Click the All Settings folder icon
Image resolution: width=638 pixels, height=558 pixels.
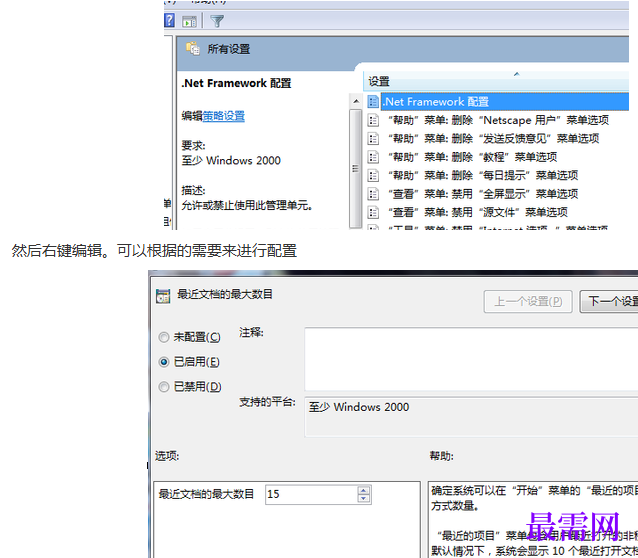(193, 48)
